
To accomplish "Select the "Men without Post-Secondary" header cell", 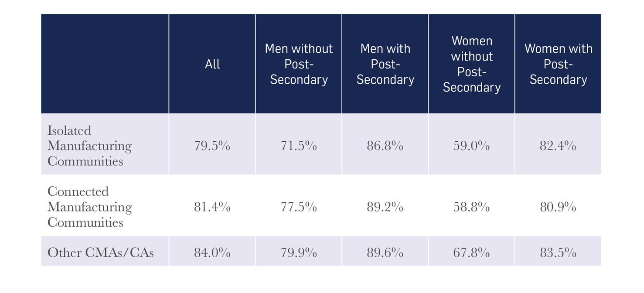I will (299, 64).
